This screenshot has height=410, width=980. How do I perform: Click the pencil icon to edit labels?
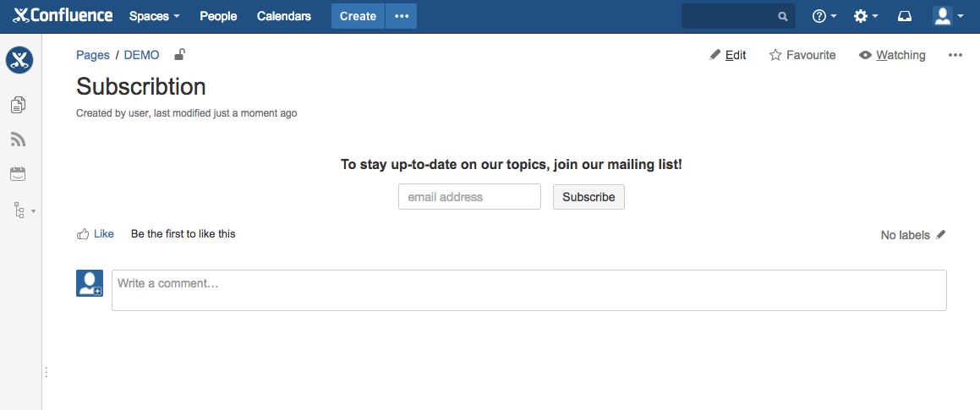tap(941, 235)
